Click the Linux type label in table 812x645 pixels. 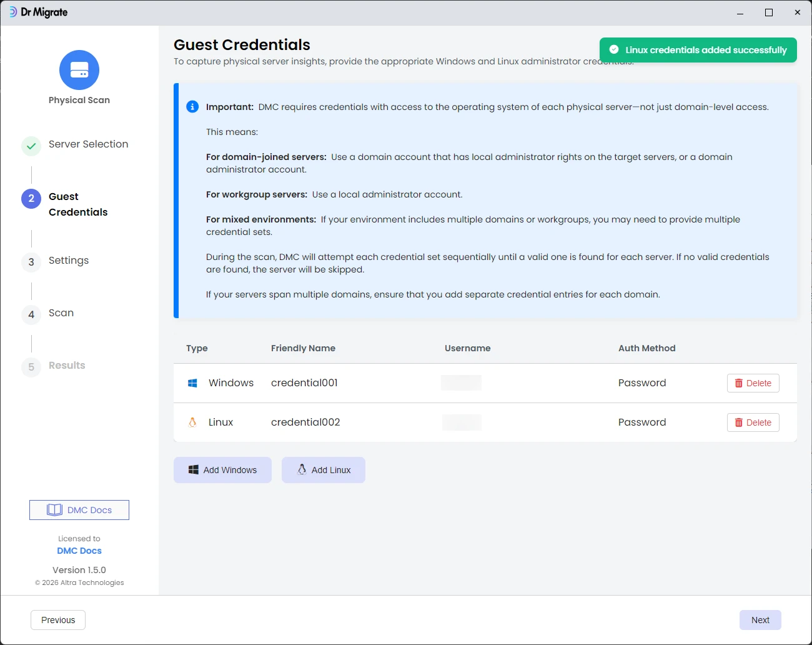(x=220, y=422)
